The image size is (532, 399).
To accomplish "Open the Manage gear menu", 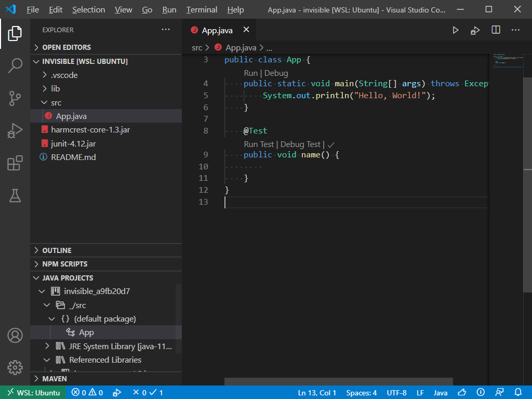I will pos(15,367).
